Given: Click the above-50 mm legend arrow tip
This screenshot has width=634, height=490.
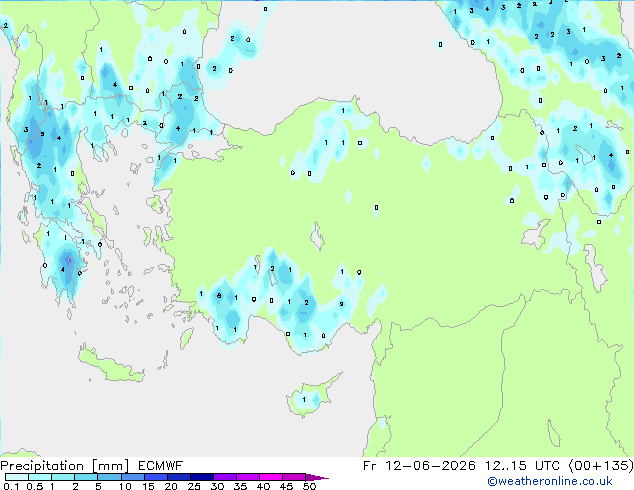Looking at the screenshot, I should [317, 477].
